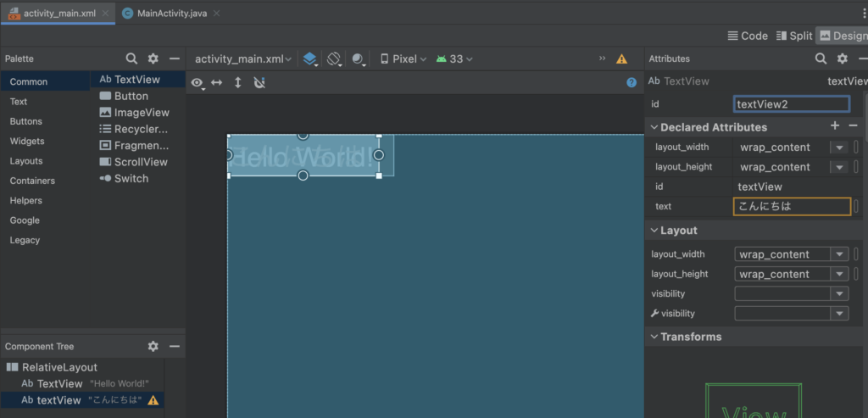The image size is (868, 418).
Task: Click the Attributes panel search icon
Action: [x=821, y=59]
